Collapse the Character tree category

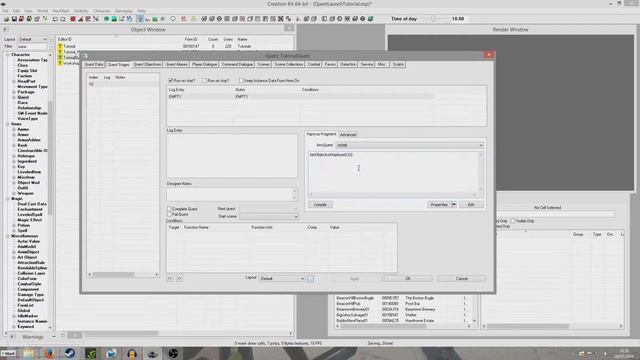pos(8,55)
